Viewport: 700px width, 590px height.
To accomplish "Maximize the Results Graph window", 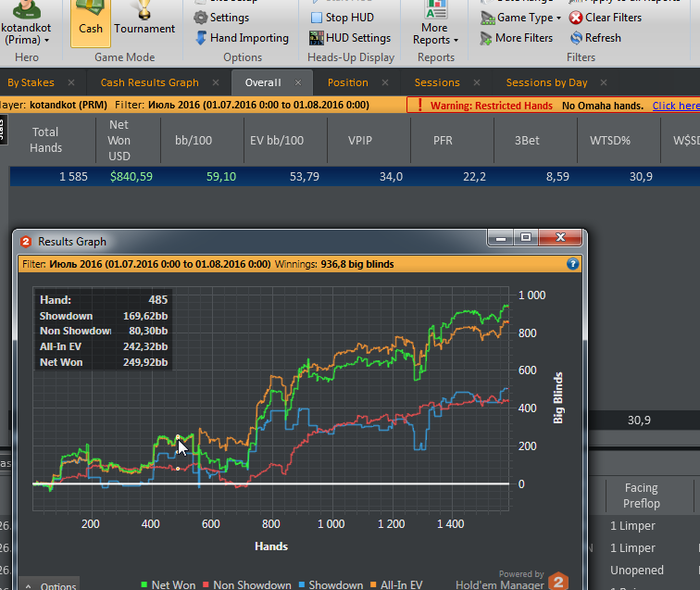I will pos(526,238).
